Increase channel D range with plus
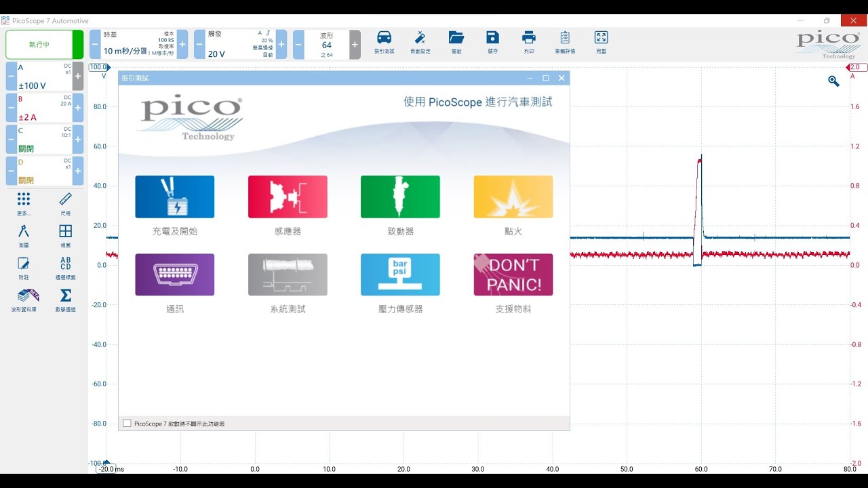 [78, 171]
